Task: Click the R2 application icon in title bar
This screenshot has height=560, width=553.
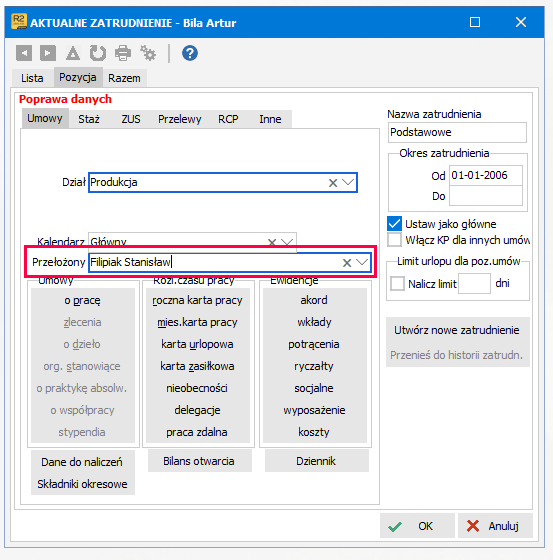Action: pyautogui.click(x=19, y=22)
